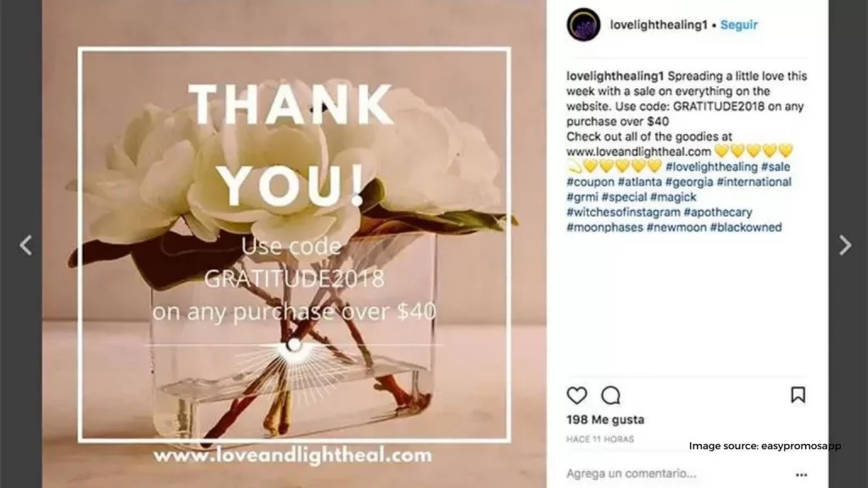Viewport: 868px width, 488px height.
Task: Open the #international hashtag
Action: coord(754,182)
